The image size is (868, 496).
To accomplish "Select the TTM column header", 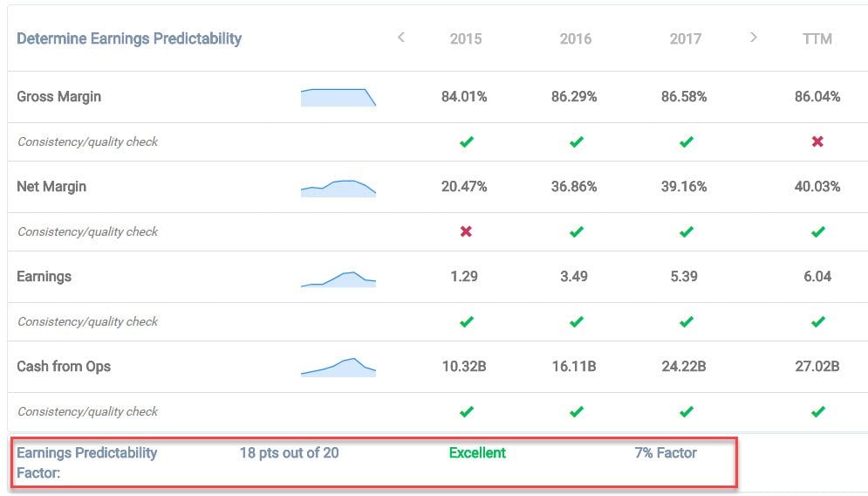I will point(817,39).
